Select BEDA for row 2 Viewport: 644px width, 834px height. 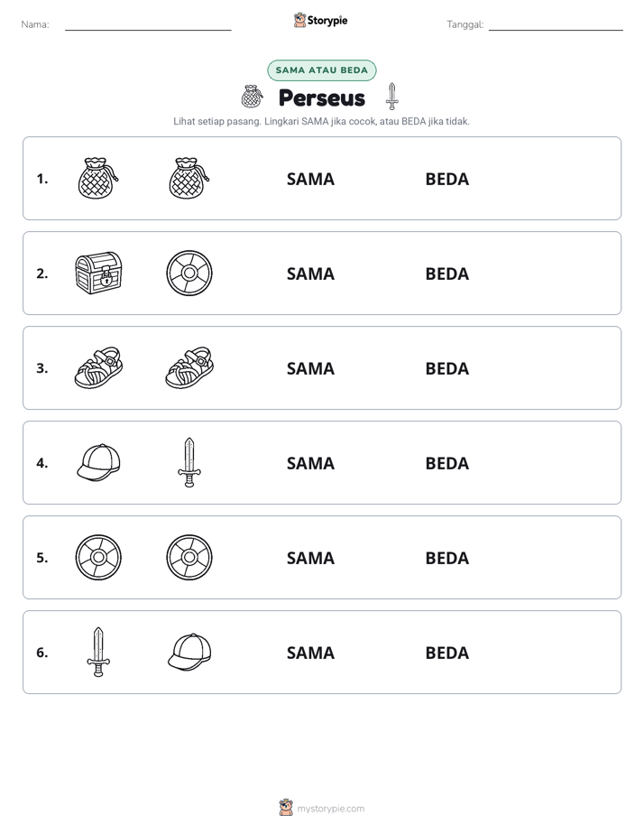(x=446, y=273)
